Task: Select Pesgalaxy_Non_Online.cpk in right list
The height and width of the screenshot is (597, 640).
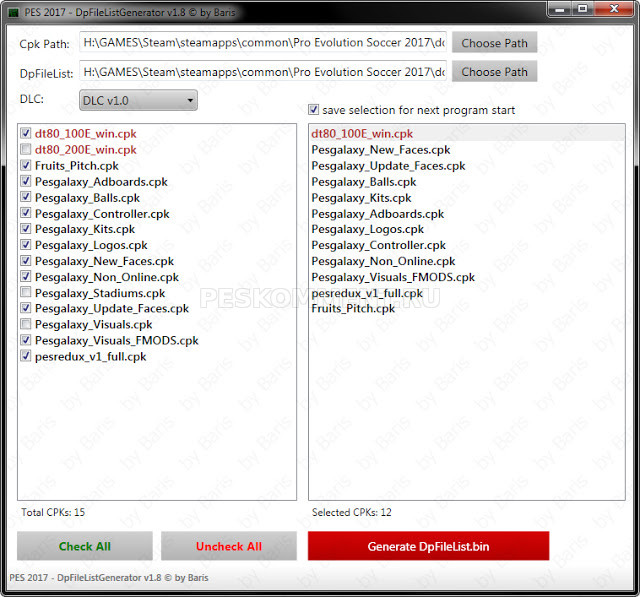Action: point(467,261)
